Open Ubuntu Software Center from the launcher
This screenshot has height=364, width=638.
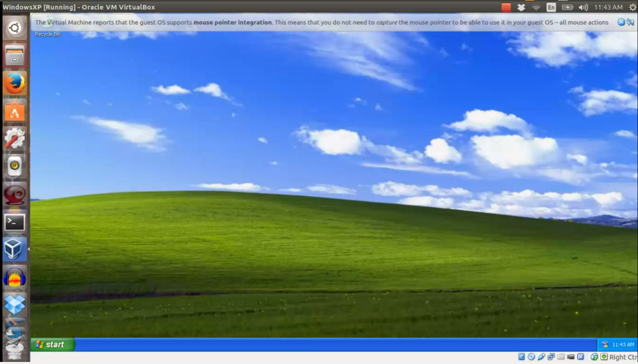click(15, 111)
